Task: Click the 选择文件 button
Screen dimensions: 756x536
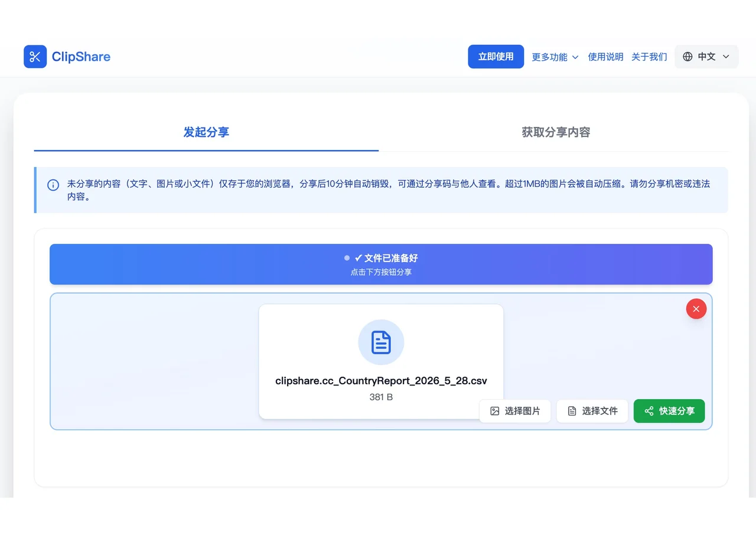Action: [592, 411]
